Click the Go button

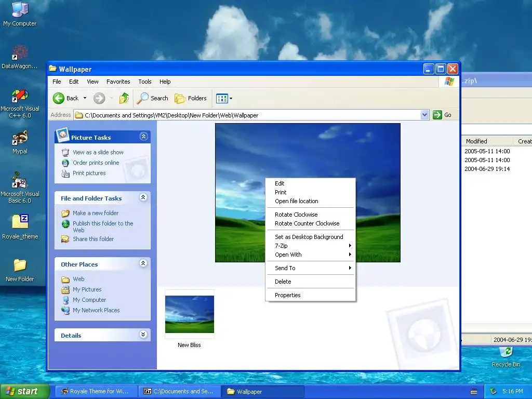click(x=442, y=115)
